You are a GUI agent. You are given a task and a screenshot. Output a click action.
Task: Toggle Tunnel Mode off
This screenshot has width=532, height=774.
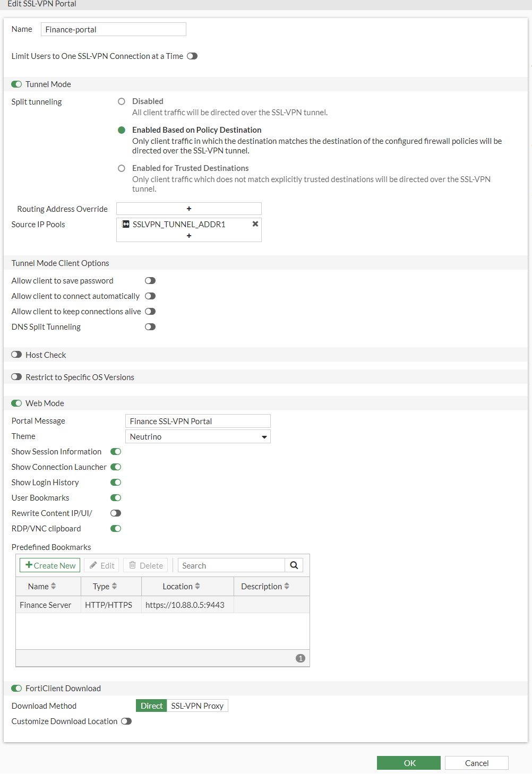point(16,84)
